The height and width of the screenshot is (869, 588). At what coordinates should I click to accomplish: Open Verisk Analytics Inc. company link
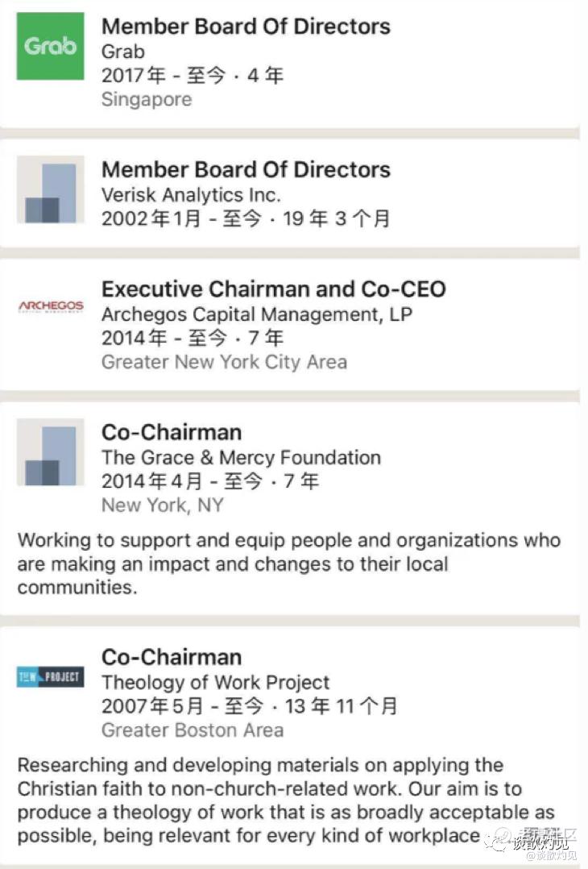pos(191,194)
